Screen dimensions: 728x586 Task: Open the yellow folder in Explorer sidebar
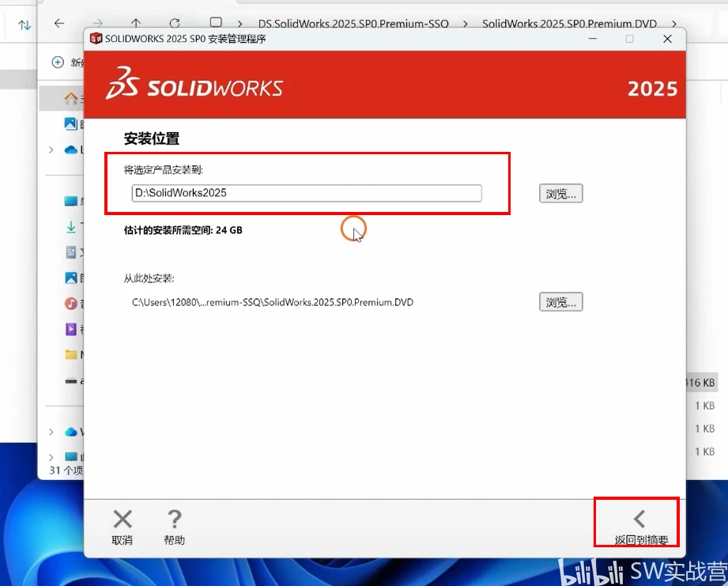pos(71,355)
